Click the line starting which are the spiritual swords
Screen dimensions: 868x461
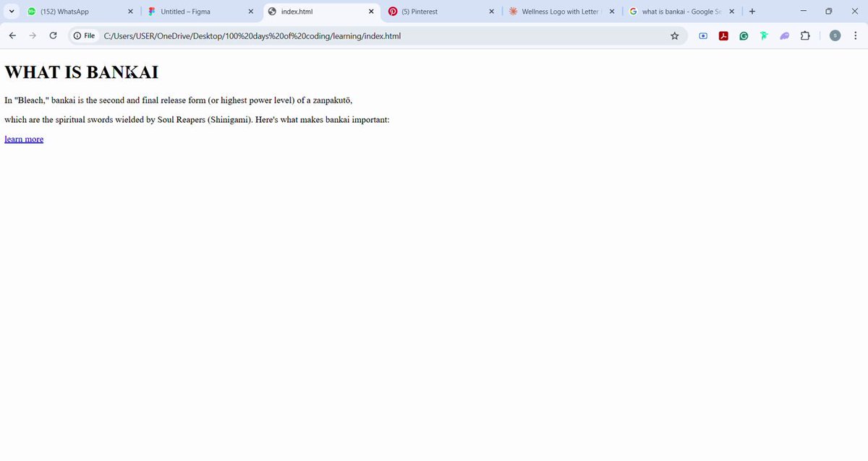coord(197,119)
